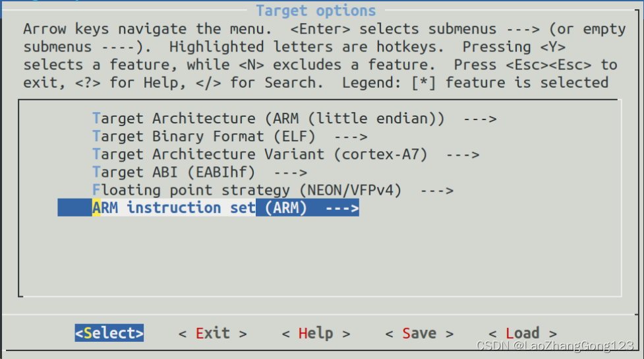The width and height of the screenshot is (644, 359).
Task: Open Floating point strategy (NEON/VFPv4) entry
Action: click(273, 190)
